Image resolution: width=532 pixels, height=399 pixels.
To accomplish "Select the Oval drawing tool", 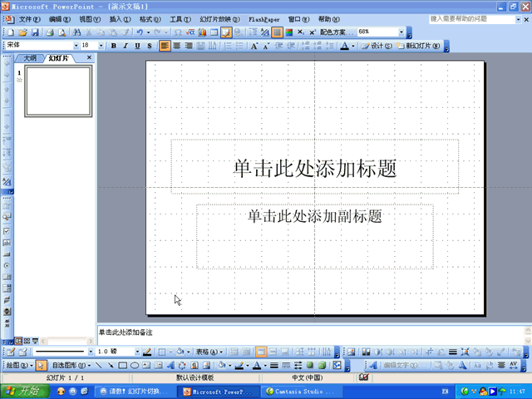I will [x=135, y=366].
